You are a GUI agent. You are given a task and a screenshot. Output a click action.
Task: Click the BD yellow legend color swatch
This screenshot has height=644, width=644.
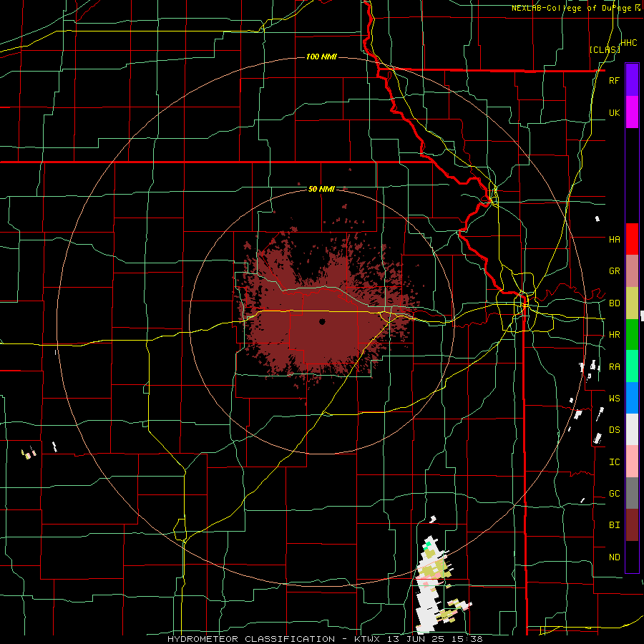coord(632,303)
